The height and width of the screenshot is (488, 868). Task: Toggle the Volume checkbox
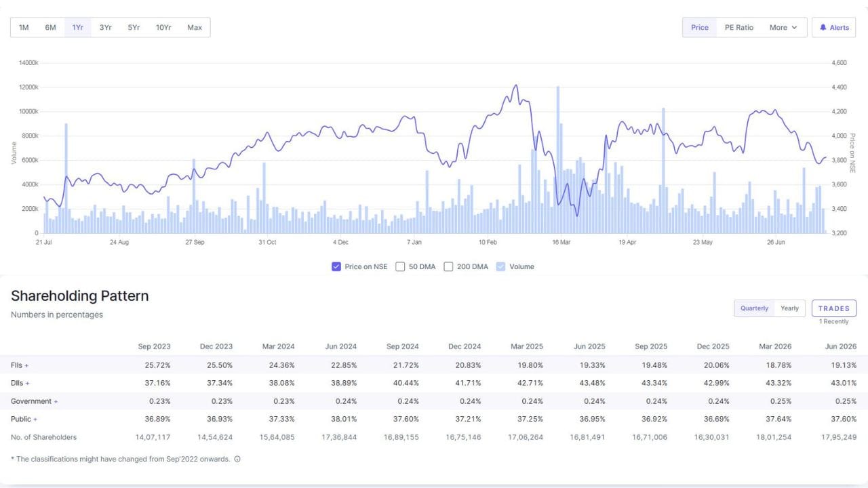(500, 266)
